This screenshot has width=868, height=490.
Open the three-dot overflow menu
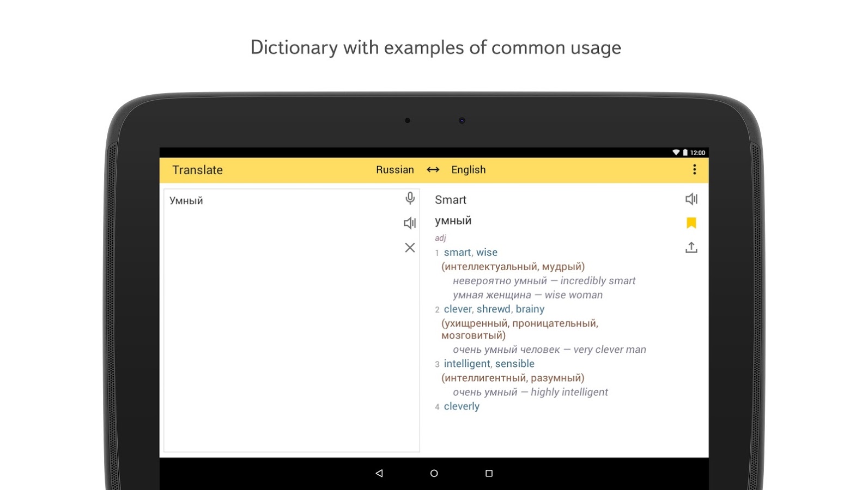click(x=694, y=170)
